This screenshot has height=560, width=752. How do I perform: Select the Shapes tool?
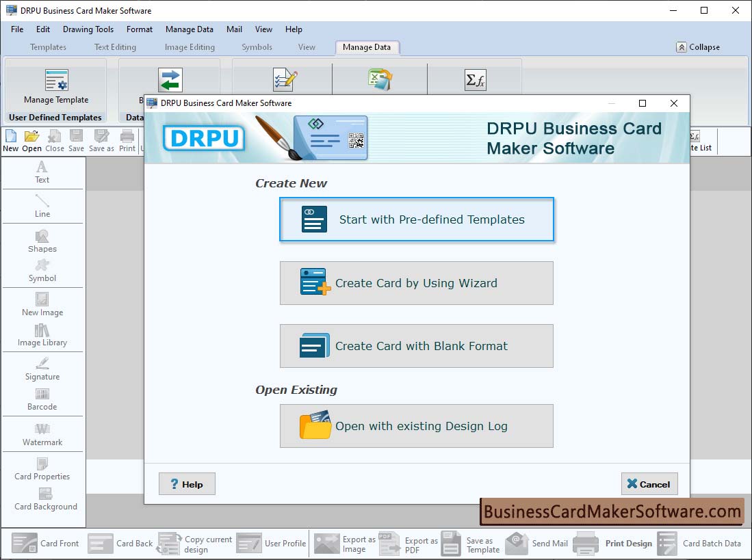(x=42, y=241)
